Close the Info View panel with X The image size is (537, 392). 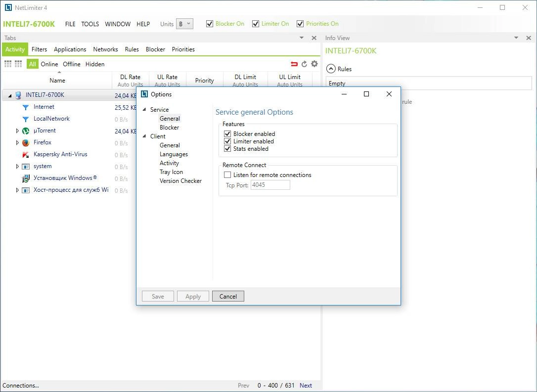tap(529, 38)
